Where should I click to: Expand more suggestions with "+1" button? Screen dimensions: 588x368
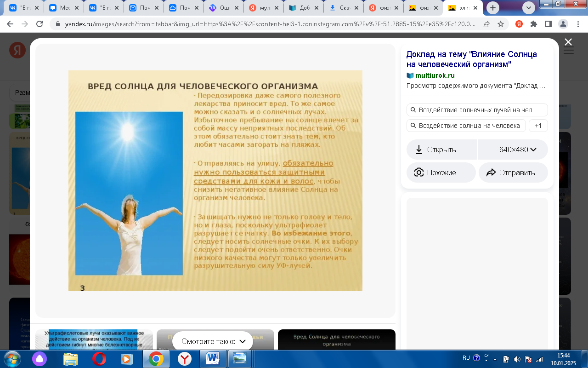(x=538, y=126)
